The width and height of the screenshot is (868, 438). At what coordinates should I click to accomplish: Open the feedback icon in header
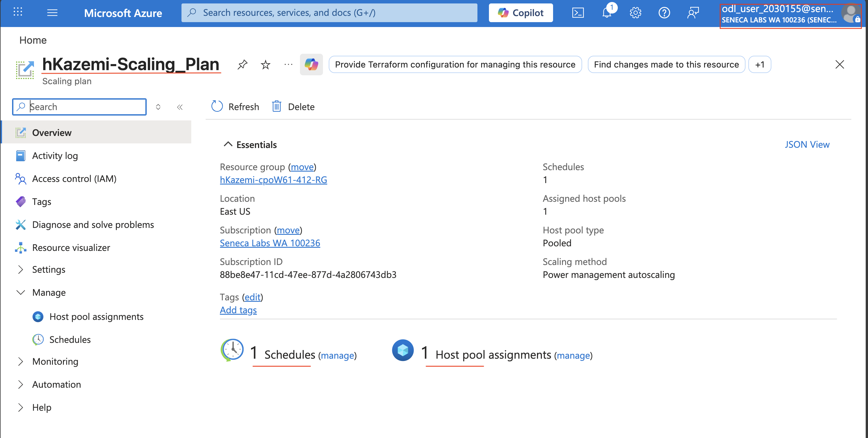pyautogui.click(x=693, y=13)
